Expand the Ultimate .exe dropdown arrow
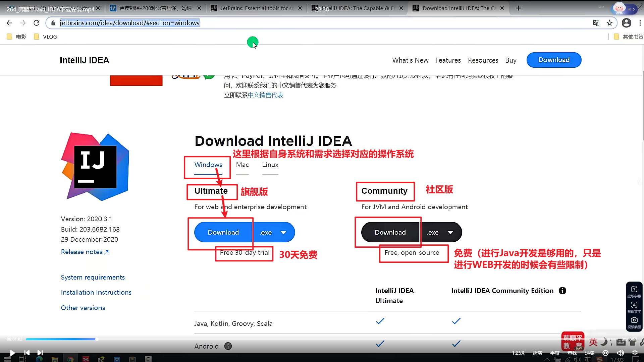The height and width of the screenshot is (362, 644). click(283, 232)
